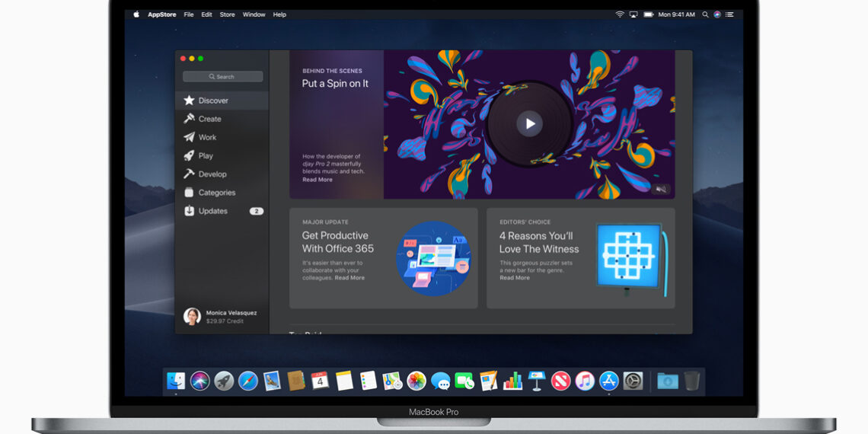
Task: Read More about Office 365 update
Action: pyautogui.click(x=349, y=278)
